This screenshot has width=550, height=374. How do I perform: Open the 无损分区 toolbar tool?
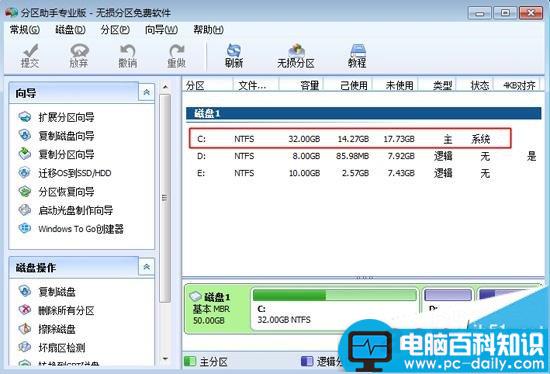click(x=296, y=56)
